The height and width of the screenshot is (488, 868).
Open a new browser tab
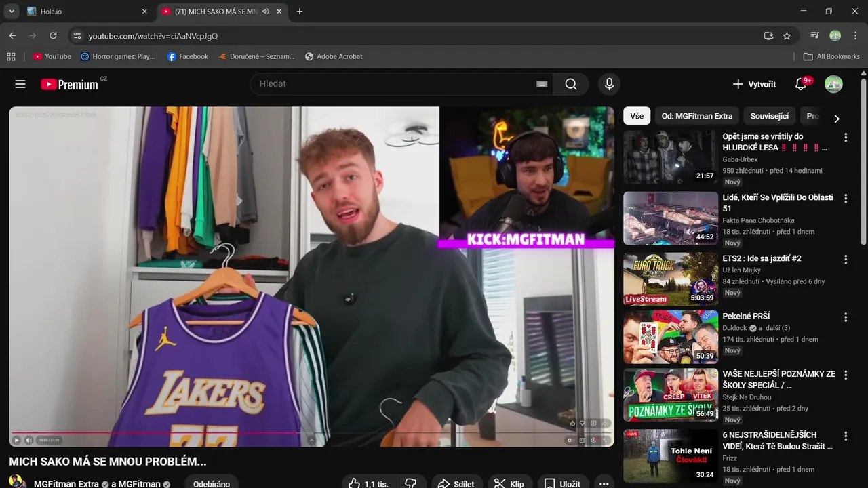tap(300, 12)
